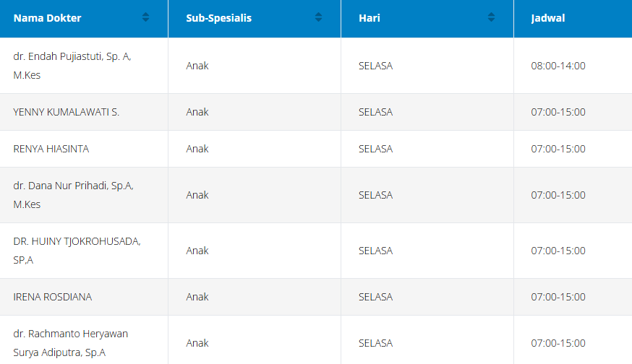Click dr. Dana Nur Prihadi name
Screen dimensions: 632x364
(73, 195)
